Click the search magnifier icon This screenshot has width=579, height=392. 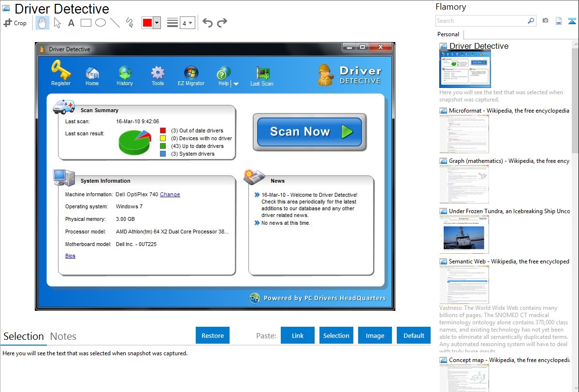pyautogui.click(x=531, y=21)
